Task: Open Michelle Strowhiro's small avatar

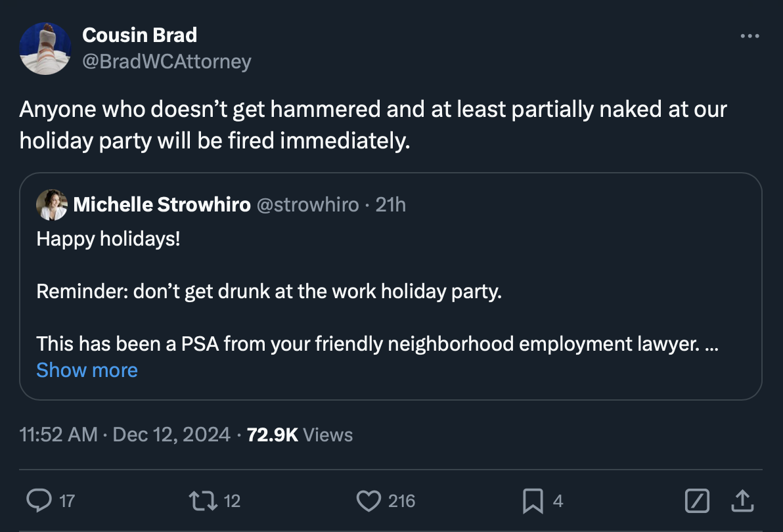Action: pyautogui.click(x=52, y=205)
